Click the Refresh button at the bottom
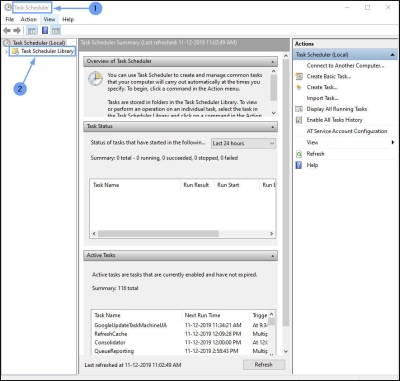This screenshot has width=400, height=381. [x=264, y=365]
